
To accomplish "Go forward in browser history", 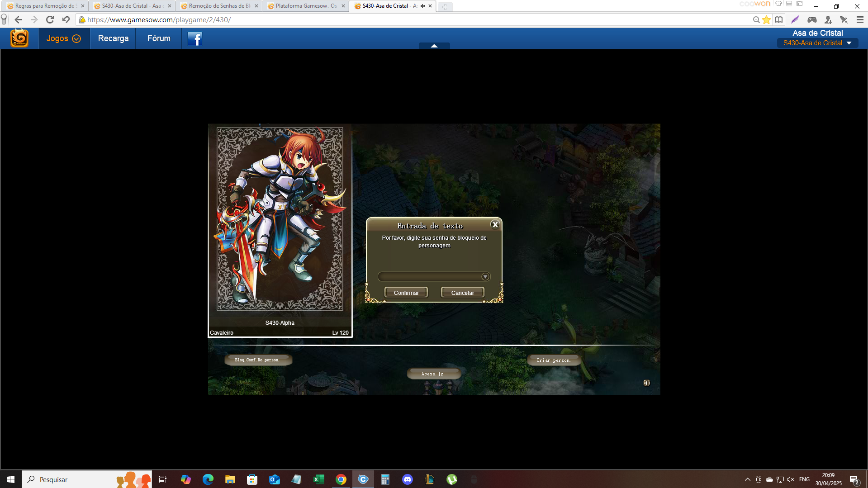I will tap(34, 19).
